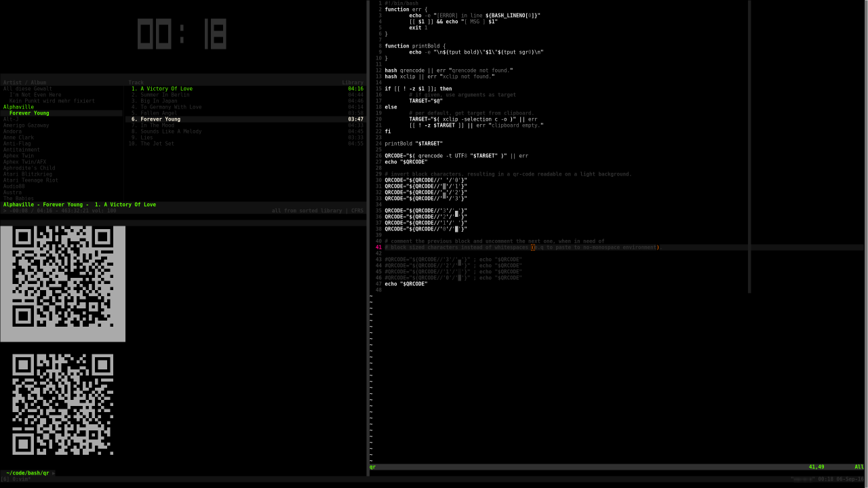Image resolution: width=868 pixels, height=488 pixels.
Task: Select artist Austra
Action: coord(12,192)
